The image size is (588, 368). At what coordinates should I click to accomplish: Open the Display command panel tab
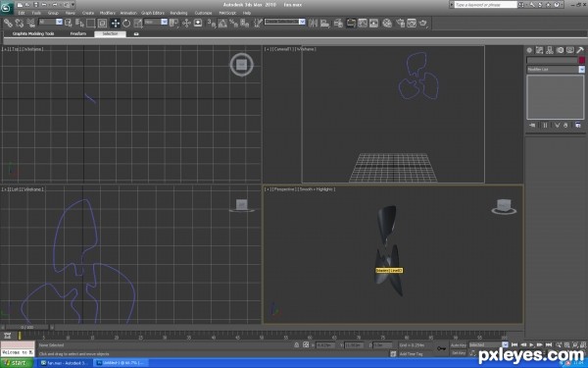click(570, 50)
